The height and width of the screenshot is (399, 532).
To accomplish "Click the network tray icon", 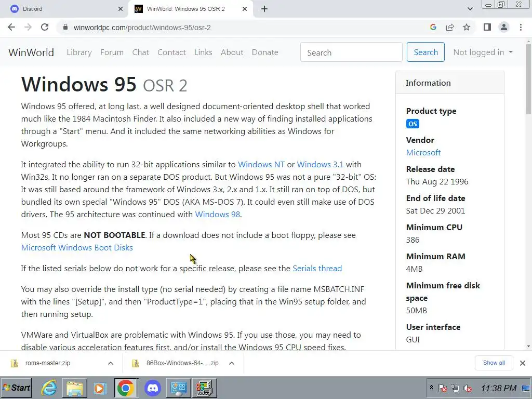I will 455,388.
